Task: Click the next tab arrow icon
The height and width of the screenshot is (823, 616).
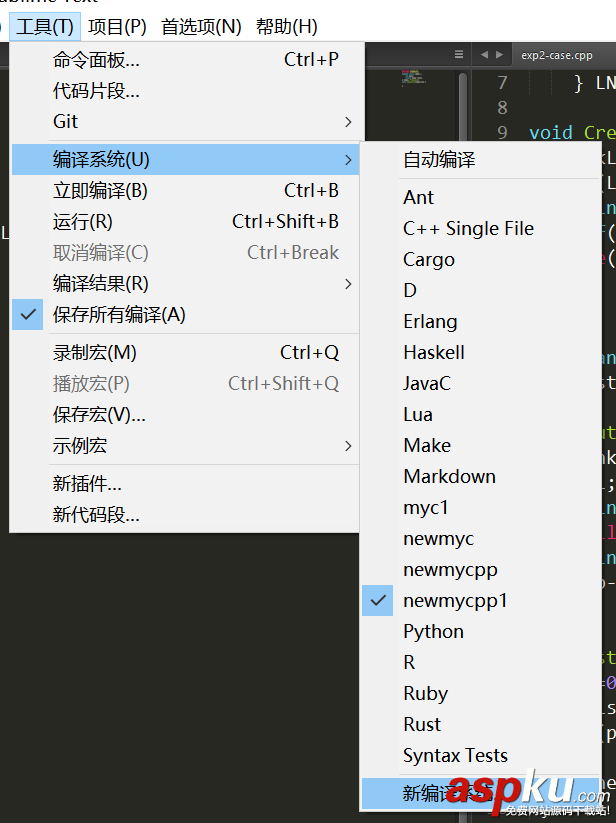Action: [x=500, y=55]
